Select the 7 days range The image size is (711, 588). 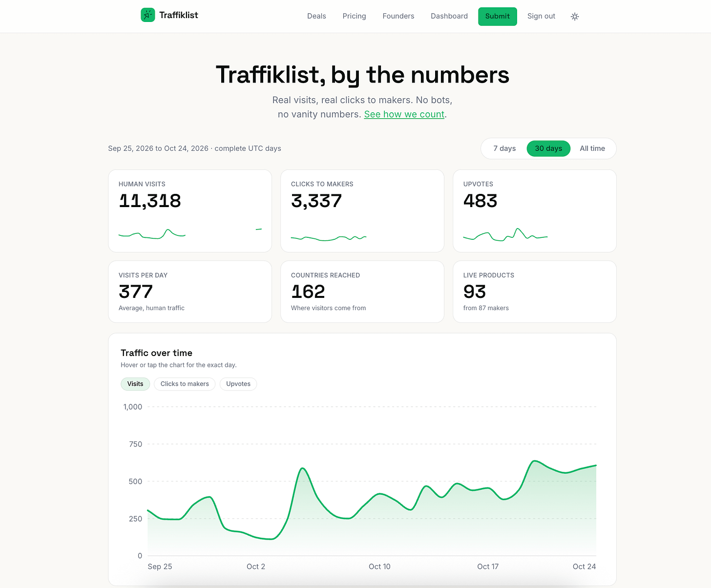point(504,148)
